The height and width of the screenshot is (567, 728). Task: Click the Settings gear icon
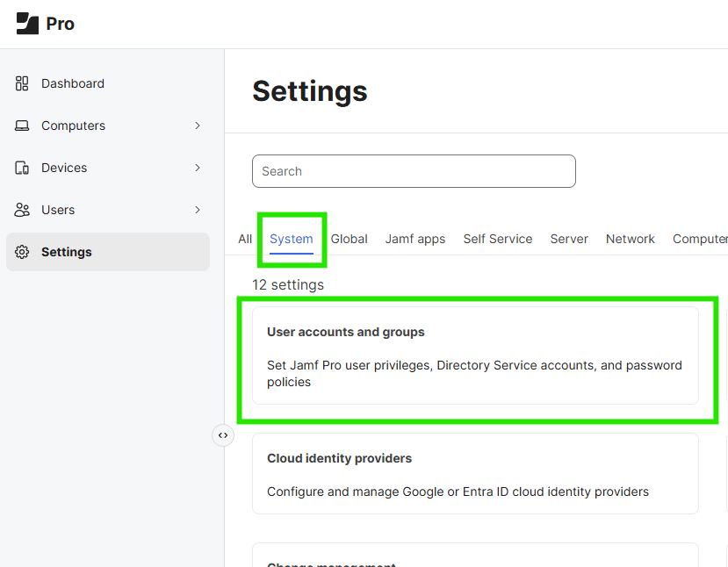(22, 252)
